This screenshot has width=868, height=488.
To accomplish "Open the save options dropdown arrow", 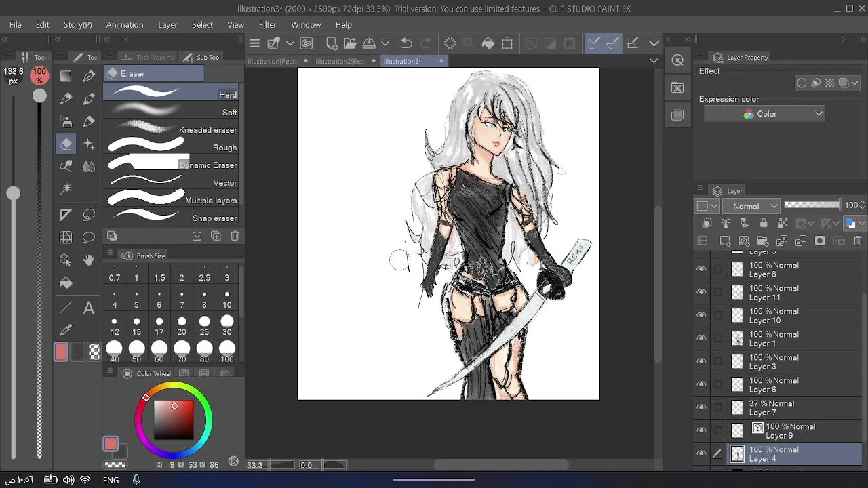I will click(384, 43).
